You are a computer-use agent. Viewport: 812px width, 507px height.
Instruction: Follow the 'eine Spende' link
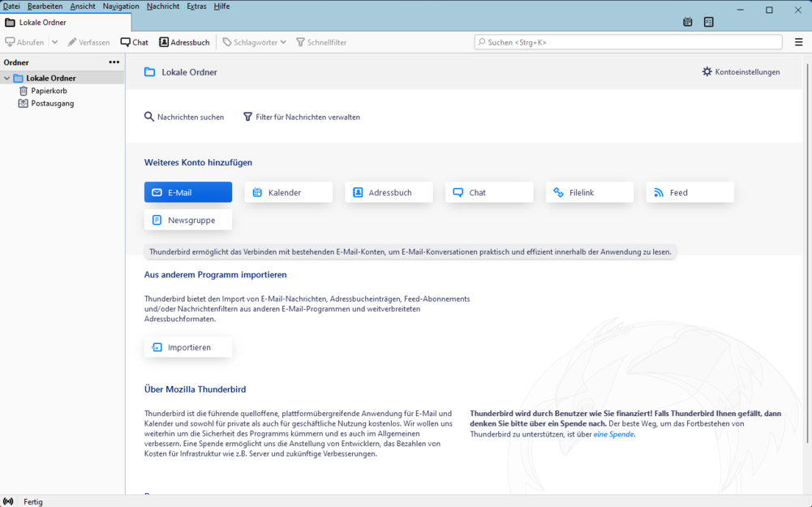(613, 434)
